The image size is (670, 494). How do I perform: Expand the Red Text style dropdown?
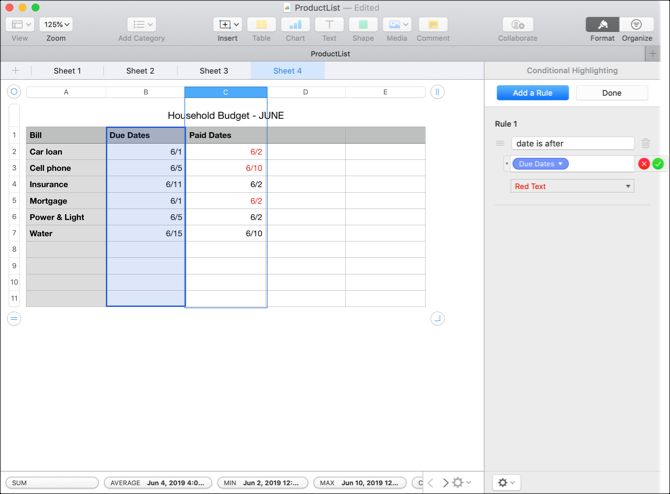[572, 186]
